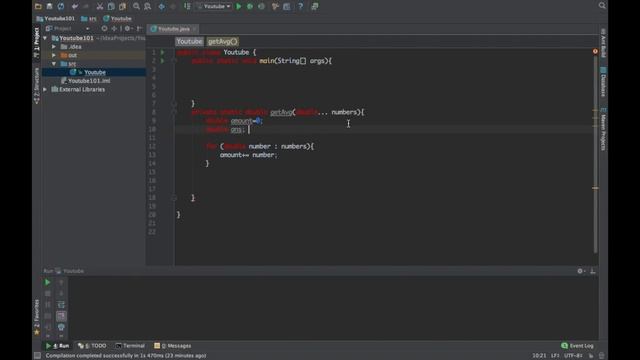
Task: Toggle the fold marker at the getAvg method
Action: coord(174,112)
